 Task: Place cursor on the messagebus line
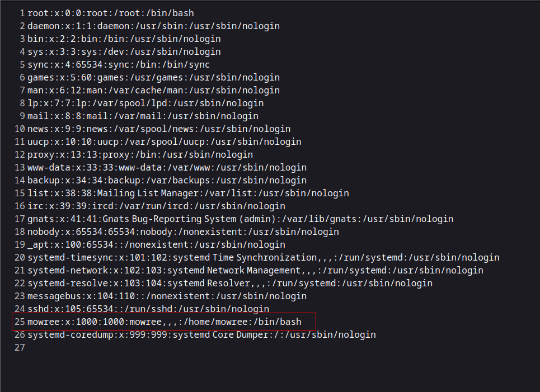167,296
